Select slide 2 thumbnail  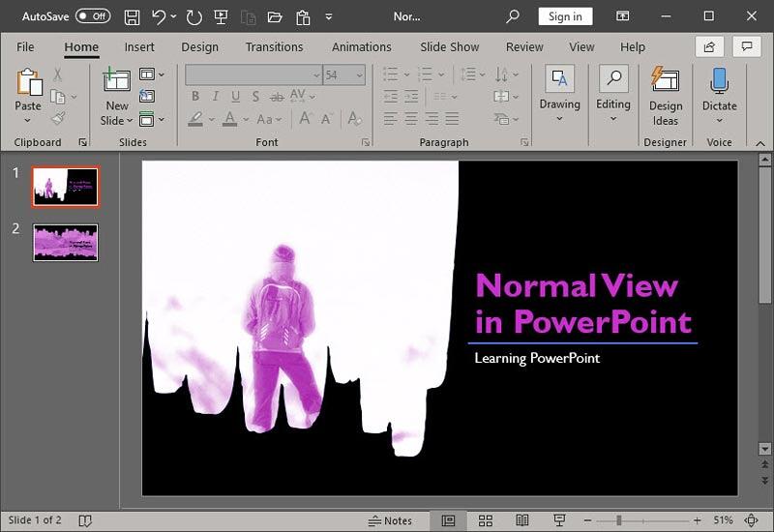click(66, 243)
